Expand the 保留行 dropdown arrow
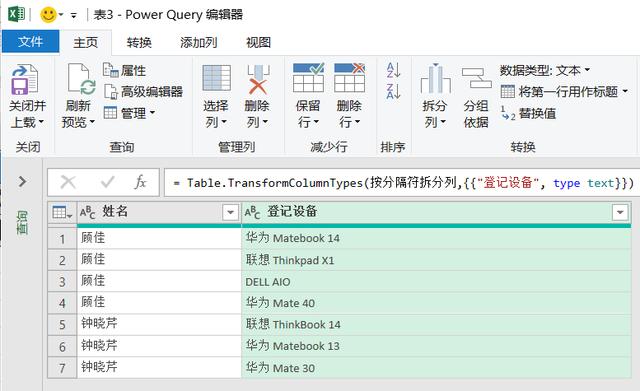 [316, 122]
